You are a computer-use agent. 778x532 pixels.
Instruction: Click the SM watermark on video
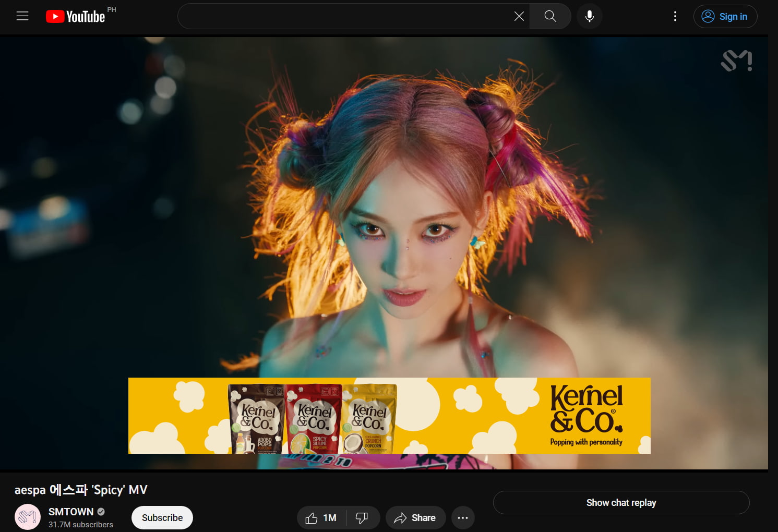coord(736,61)
